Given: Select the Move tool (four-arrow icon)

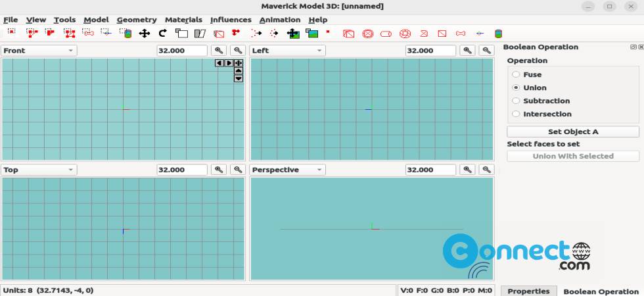Looking at the screenshot, I should click(145, 33).
